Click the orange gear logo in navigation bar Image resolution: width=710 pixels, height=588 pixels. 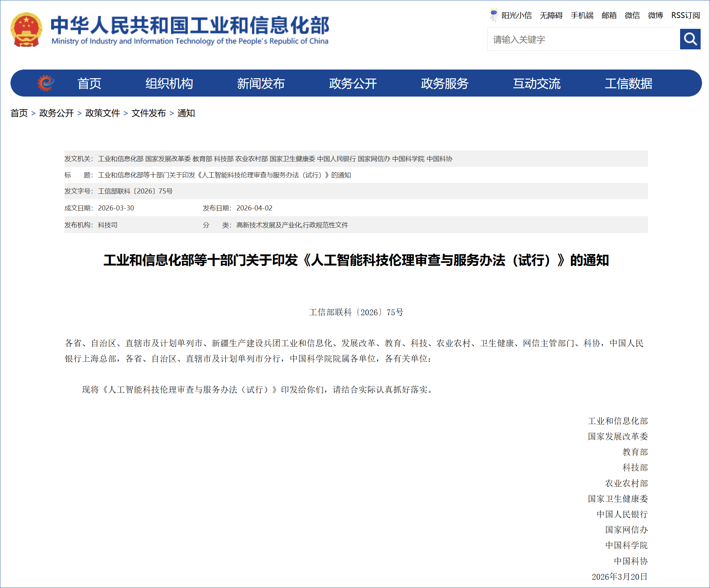46,83
